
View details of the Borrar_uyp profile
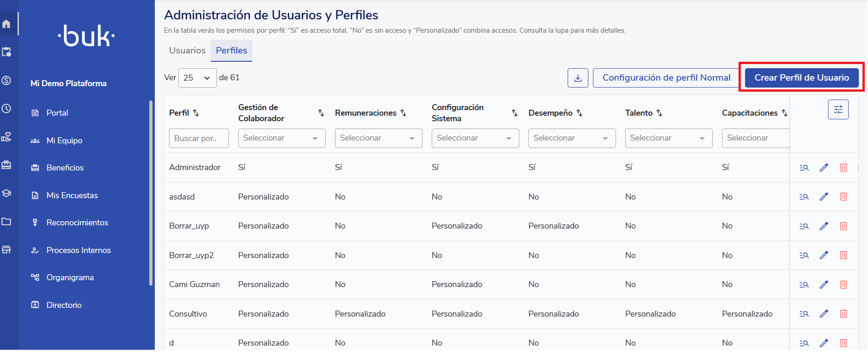804,226
